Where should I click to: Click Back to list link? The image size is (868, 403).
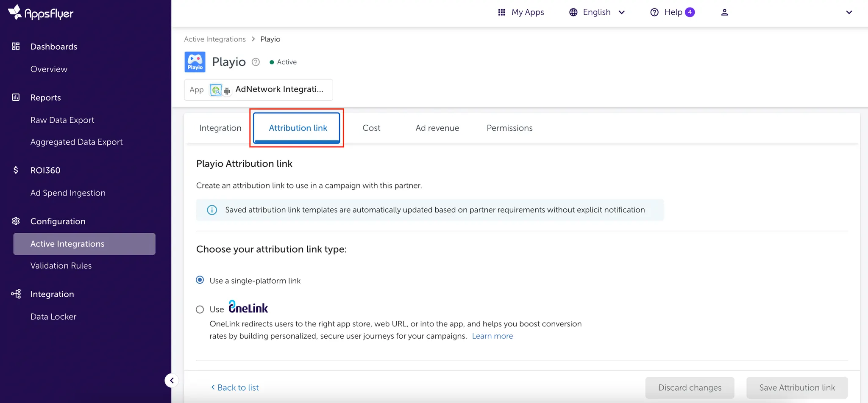point(235,387)
